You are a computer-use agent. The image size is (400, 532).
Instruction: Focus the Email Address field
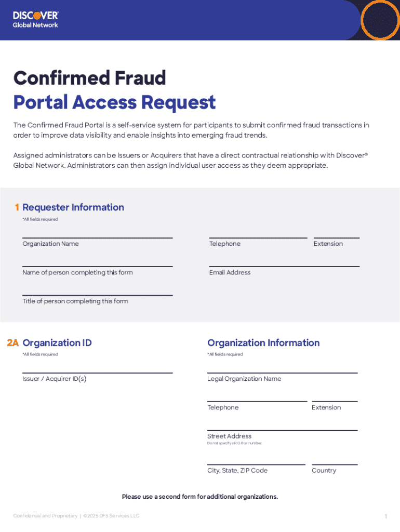284,261
